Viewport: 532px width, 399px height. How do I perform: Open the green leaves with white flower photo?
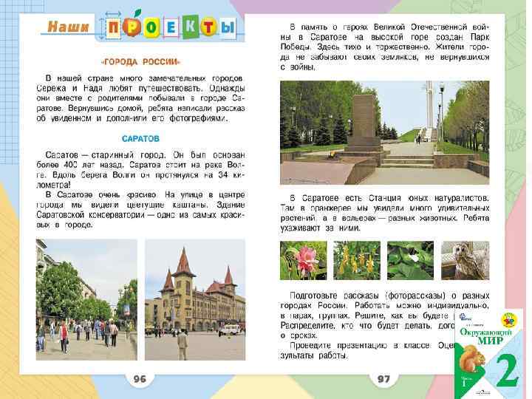click(x=410, y=260)
